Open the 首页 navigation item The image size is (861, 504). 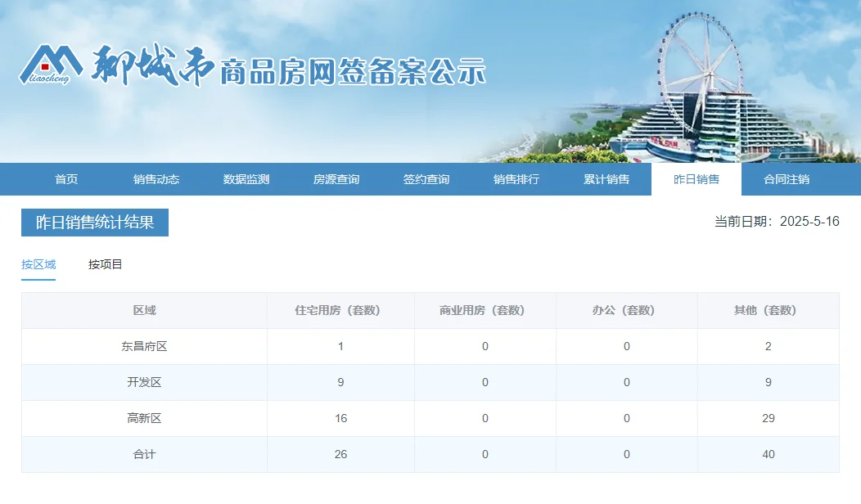click(66, 179)
